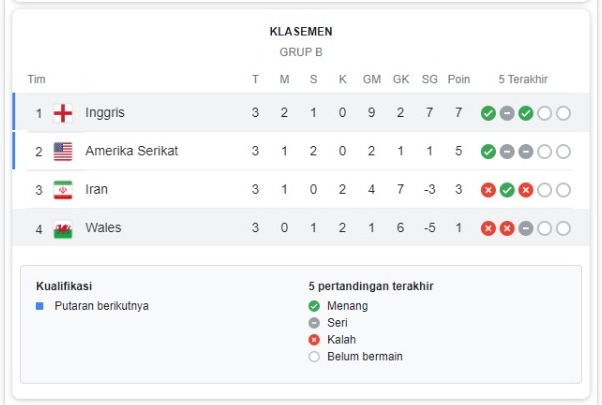Click Wales' gray draw result icon
The width and height of the screenshot is (602, 405).
[x=526, y=228]
